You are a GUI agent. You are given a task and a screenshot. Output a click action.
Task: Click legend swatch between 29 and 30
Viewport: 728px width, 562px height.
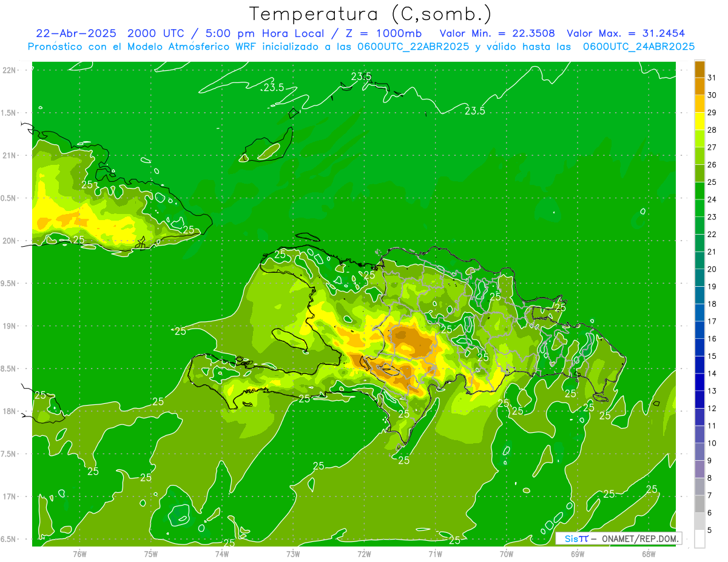pos(699,104)
